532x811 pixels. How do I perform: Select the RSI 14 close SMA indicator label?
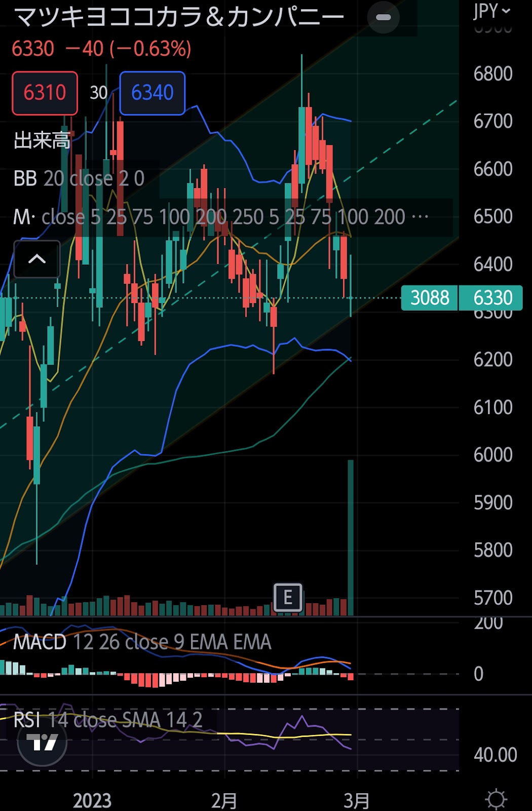108,720
